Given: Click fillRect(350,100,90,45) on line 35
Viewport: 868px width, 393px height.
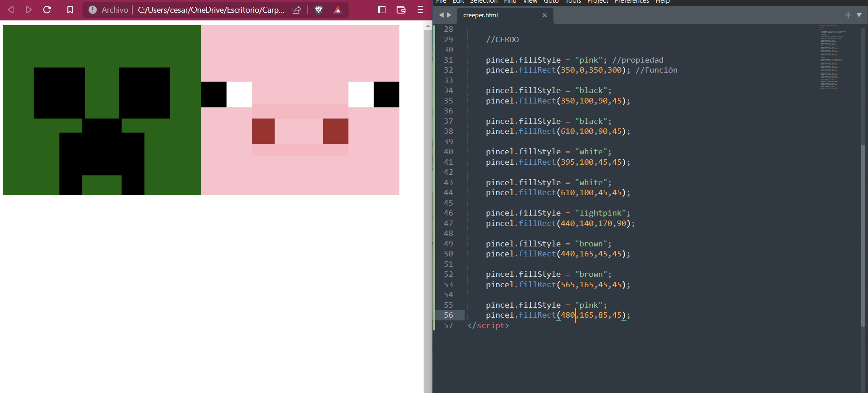Looking at the screenshot, I should click(572, 101).
